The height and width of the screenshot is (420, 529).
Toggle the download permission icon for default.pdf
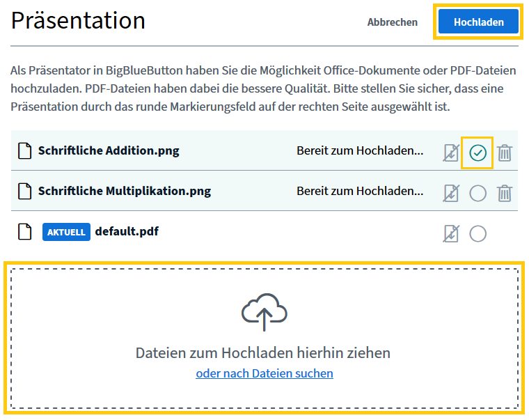(x=451, y=233)
